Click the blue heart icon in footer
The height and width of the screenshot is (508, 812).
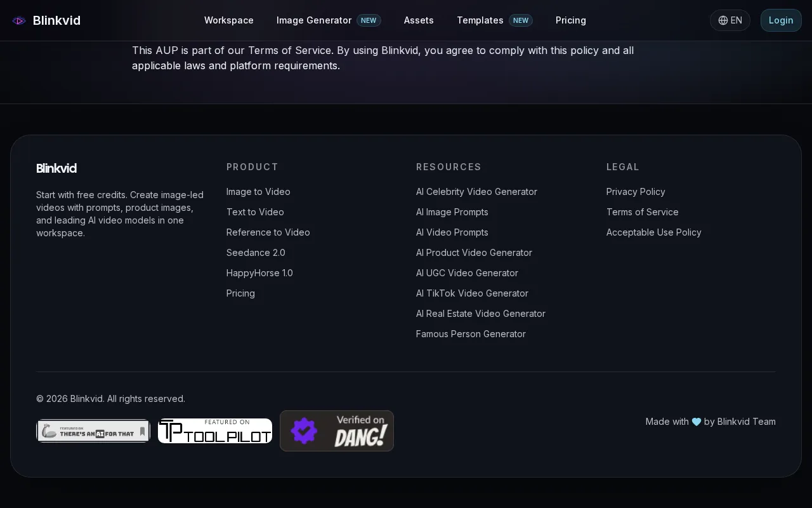[697, 422]
